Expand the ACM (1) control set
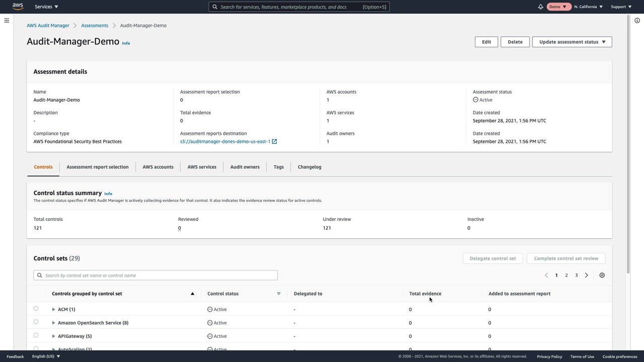 pyautogui.click(x=53, y=310)
